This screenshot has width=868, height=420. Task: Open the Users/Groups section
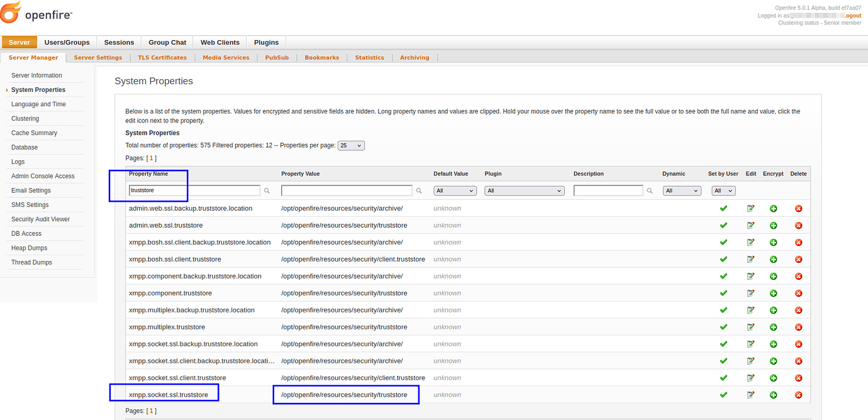67,42
